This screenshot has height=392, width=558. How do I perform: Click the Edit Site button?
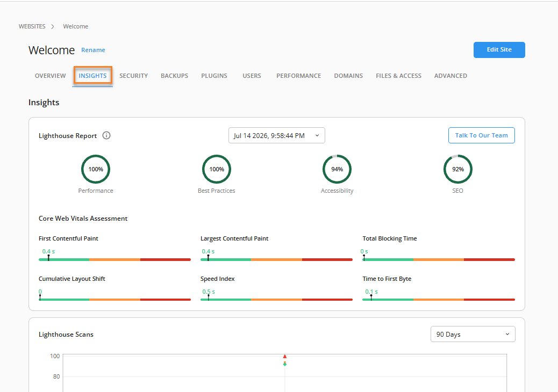point(499,50)
